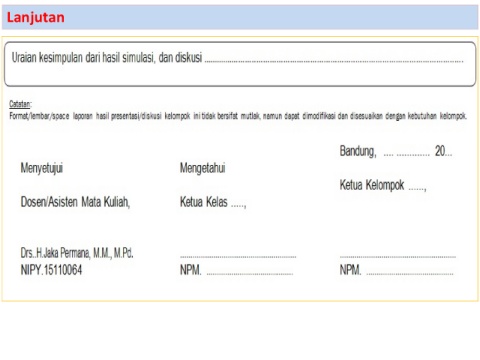Select the Menyetujui label
Viewport: 480px width, 360px height.
[42, 168]
